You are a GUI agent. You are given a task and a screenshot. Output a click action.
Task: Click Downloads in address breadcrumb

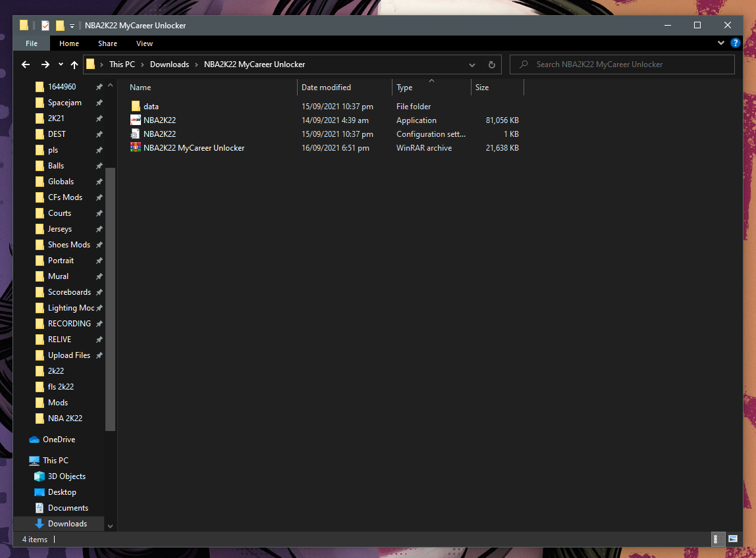point(169,64)
